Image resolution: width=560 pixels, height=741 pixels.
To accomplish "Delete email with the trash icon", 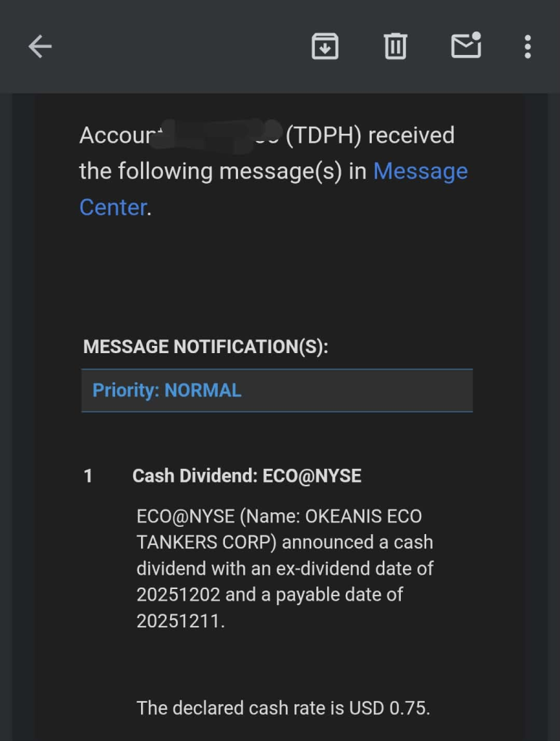I will 395,47.
